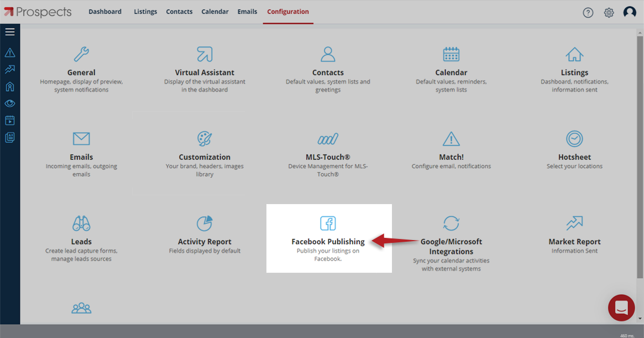Open the Leads capture forms settings
644x338 pixels.
pos(81,232)
